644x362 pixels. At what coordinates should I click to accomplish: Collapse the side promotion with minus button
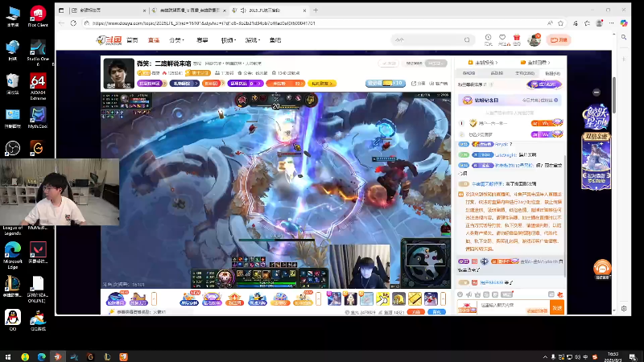pos(597,93)
